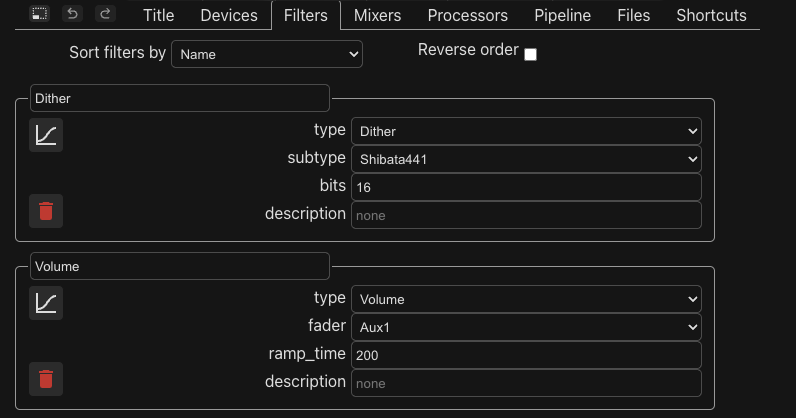796x418 pixels.
Task: Open the Shibata441 subtype dropdown
Action: click(526, 159)
